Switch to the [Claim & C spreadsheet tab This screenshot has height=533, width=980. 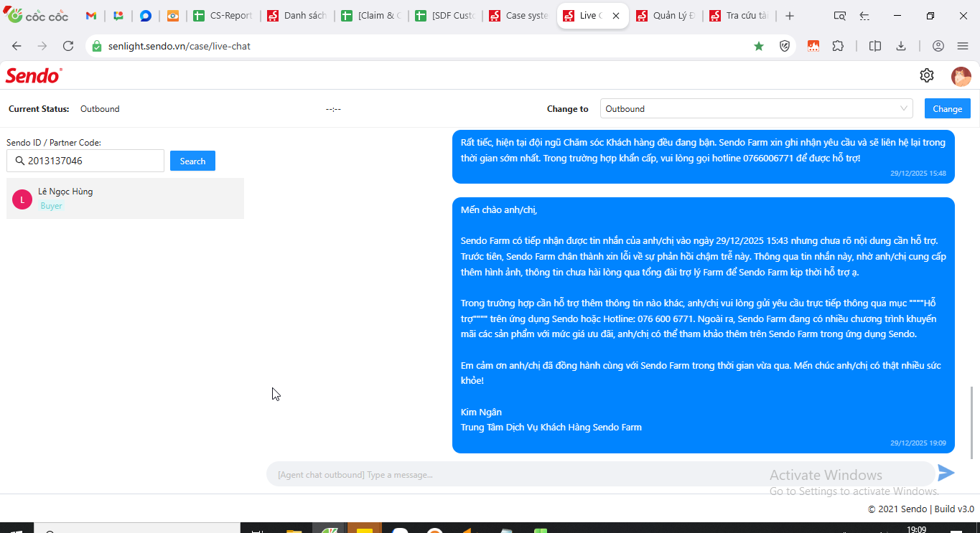(x=370, y=16)
